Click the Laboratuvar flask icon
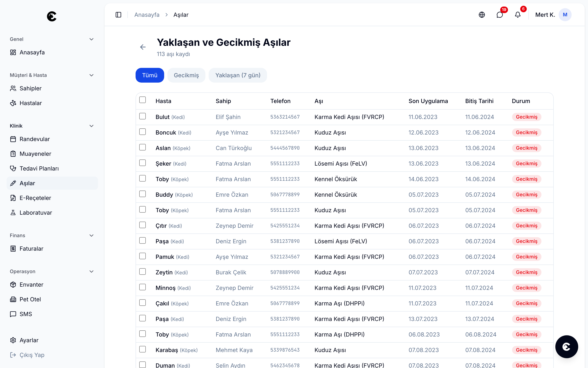588x368 pixels. pos(13,213)
